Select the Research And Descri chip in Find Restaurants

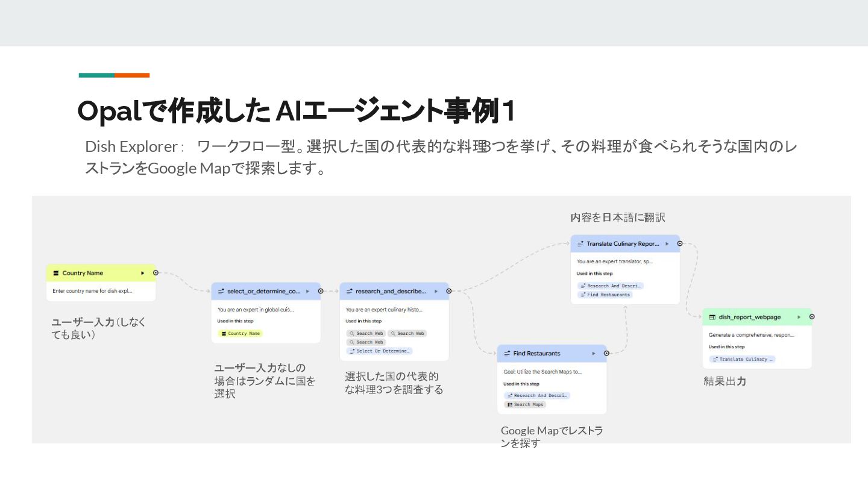click(537, 396)
